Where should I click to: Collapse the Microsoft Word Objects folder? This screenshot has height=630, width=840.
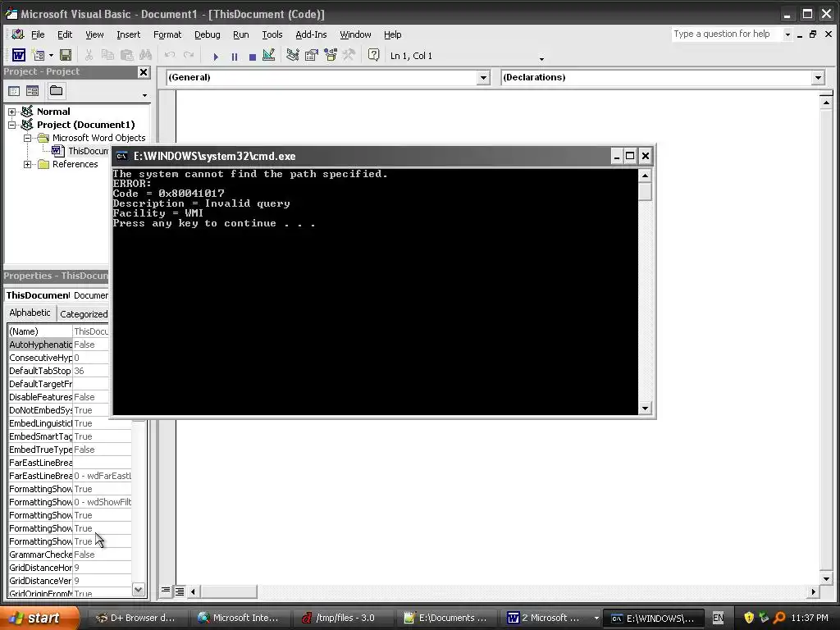[27, 138]
